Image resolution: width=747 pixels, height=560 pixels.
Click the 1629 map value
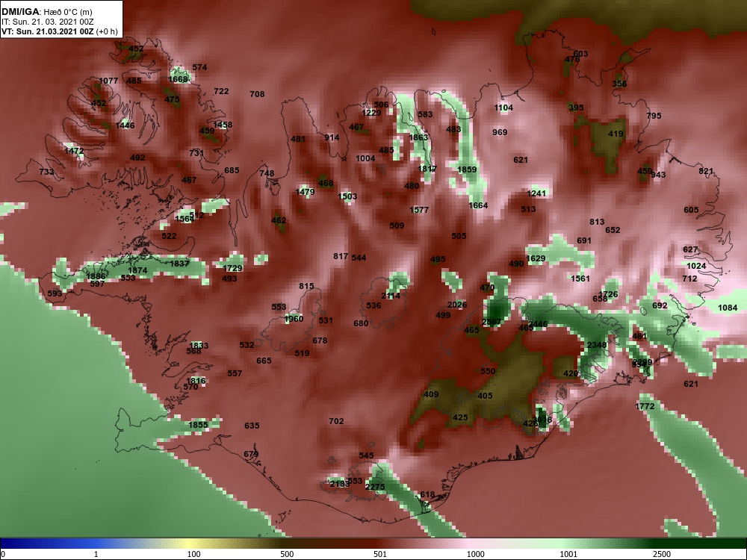536,259
